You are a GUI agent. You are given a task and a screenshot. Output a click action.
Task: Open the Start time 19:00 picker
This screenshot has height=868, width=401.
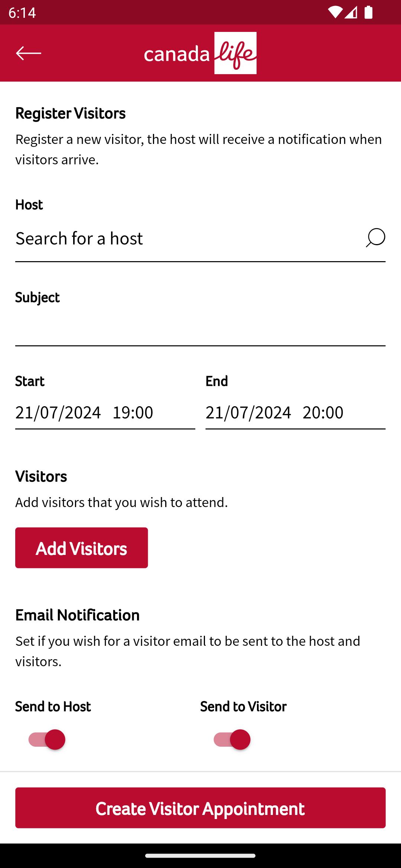coord(133,412)
